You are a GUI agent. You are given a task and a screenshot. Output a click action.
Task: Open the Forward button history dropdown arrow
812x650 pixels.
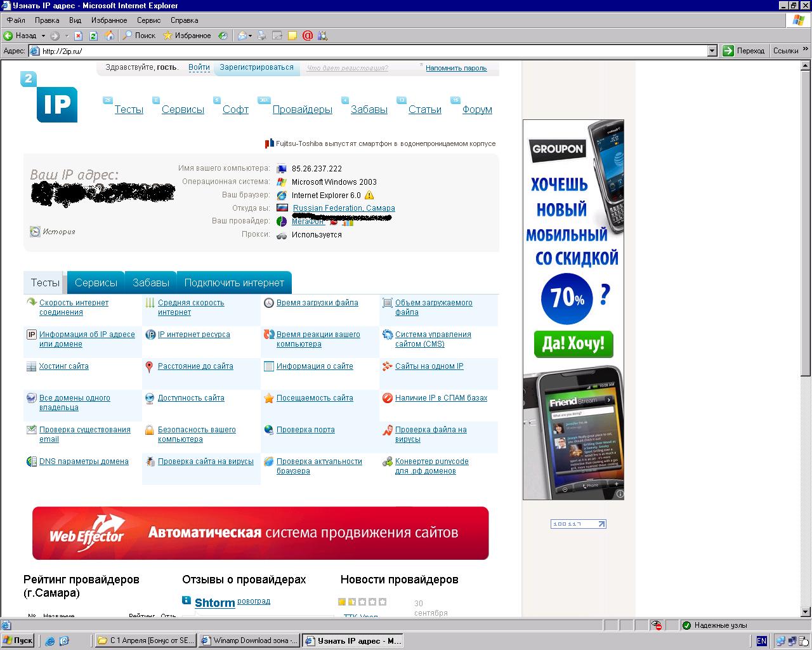click(x=67, y=36)
